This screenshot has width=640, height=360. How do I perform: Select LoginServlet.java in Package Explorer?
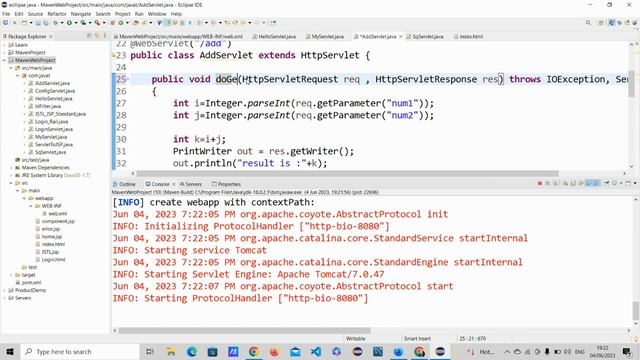click(53, 129)
